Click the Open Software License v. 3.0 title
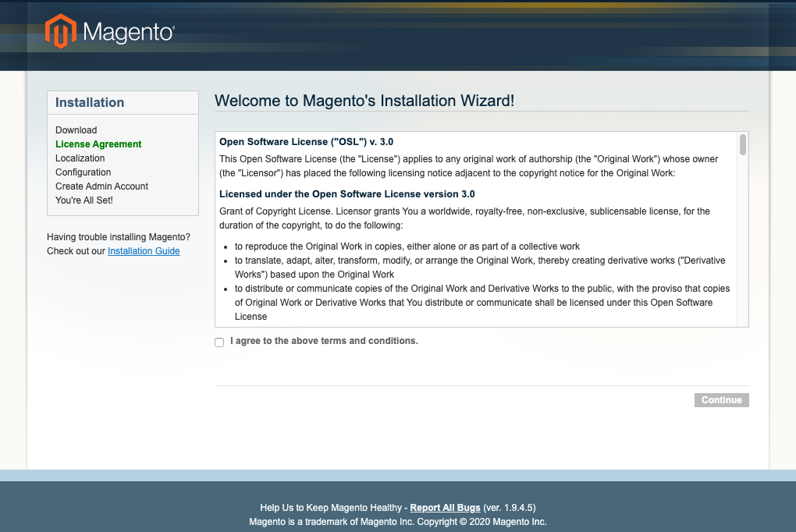This screenshot has width=796, height=532. (x=306, y=142)
